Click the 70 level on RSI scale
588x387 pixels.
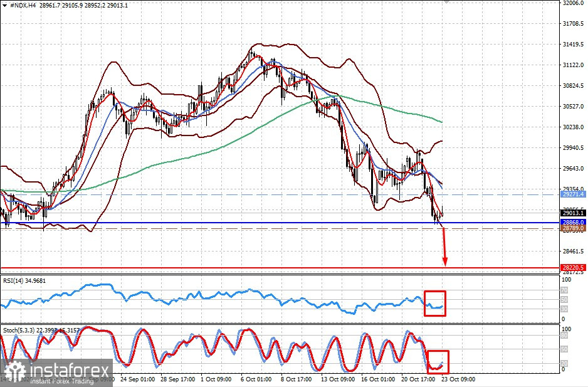(565, 290)
